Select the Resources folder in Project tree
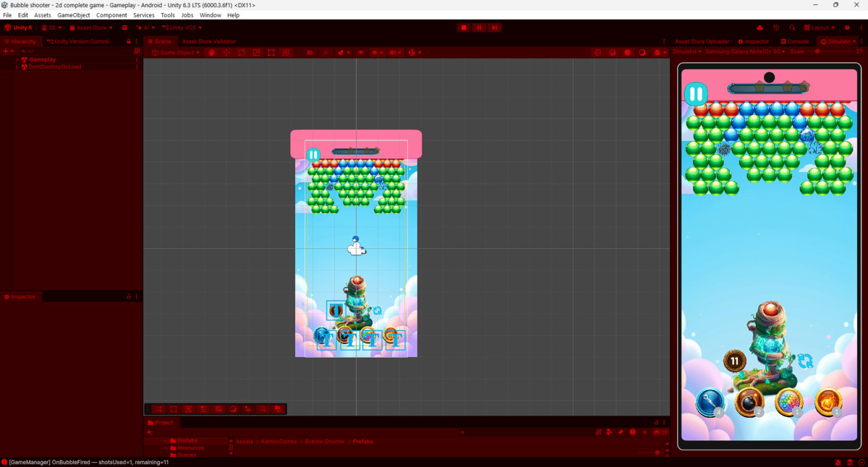The width and height of the screenshot is (868, 467). point(190,448)
